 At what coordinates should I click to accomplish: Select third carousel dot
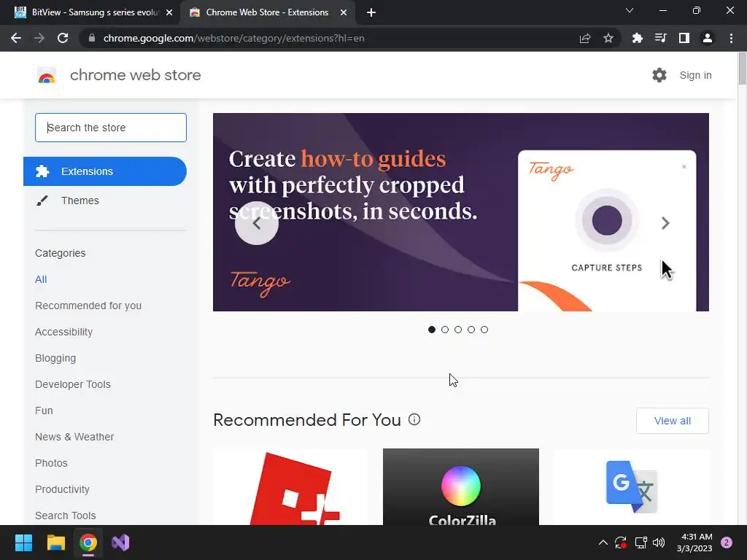458,330
